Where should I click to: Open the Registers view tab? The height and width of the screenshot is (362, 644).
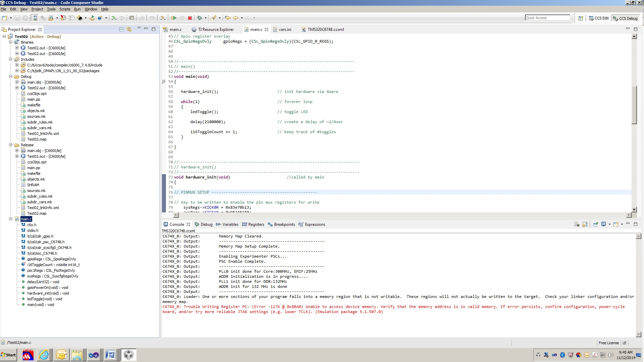pyautogui.click(x=253, y=224)
